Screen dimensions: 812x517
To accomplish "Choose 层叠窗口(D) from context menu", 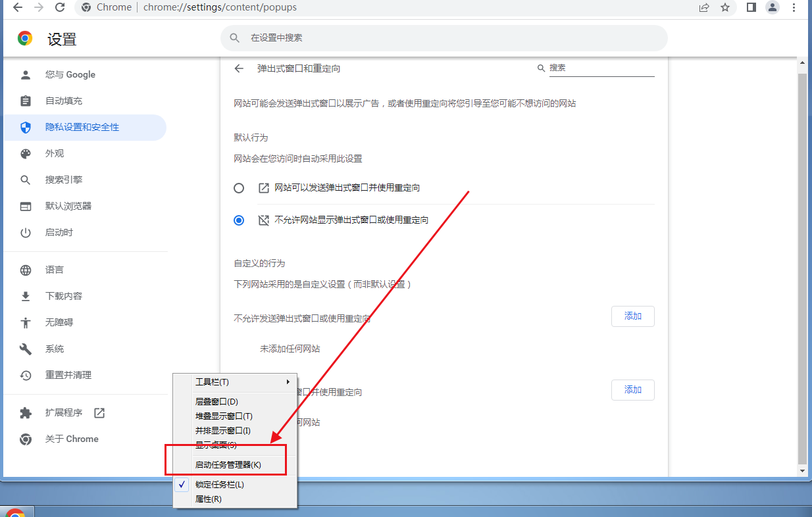I will click(235, 401).
